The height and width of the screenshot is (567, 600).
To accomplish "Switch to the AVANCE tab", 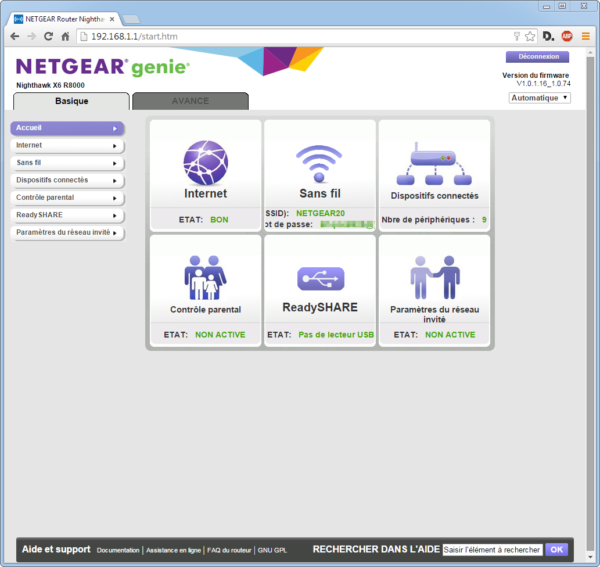I will pos(190,101).
